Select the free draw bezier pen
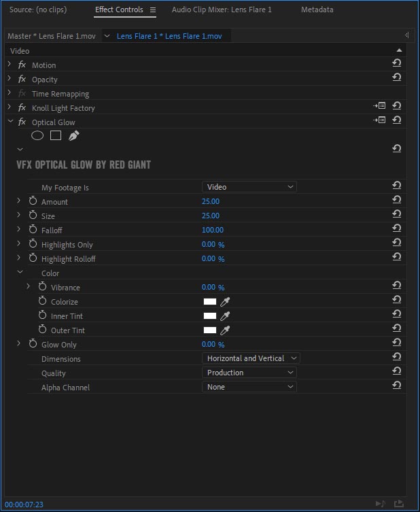420x512 pixels. coord(74,135)
